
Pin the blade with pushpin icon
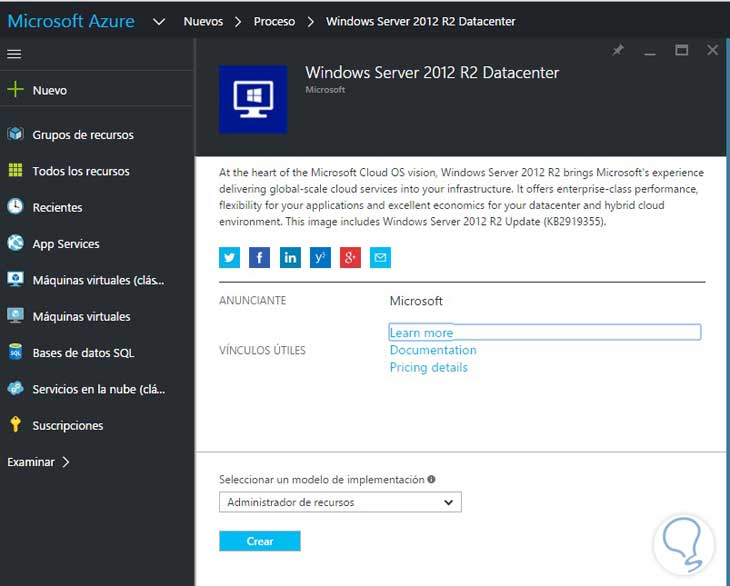coord(618,50)
